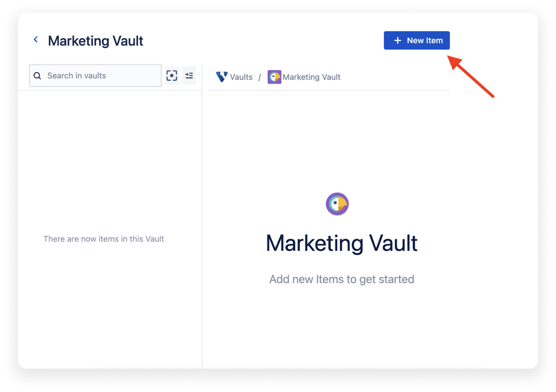Open the Vaults breadcrumb link
The width and height of the screenshot is (556, 392).
[x=241, y=77]
